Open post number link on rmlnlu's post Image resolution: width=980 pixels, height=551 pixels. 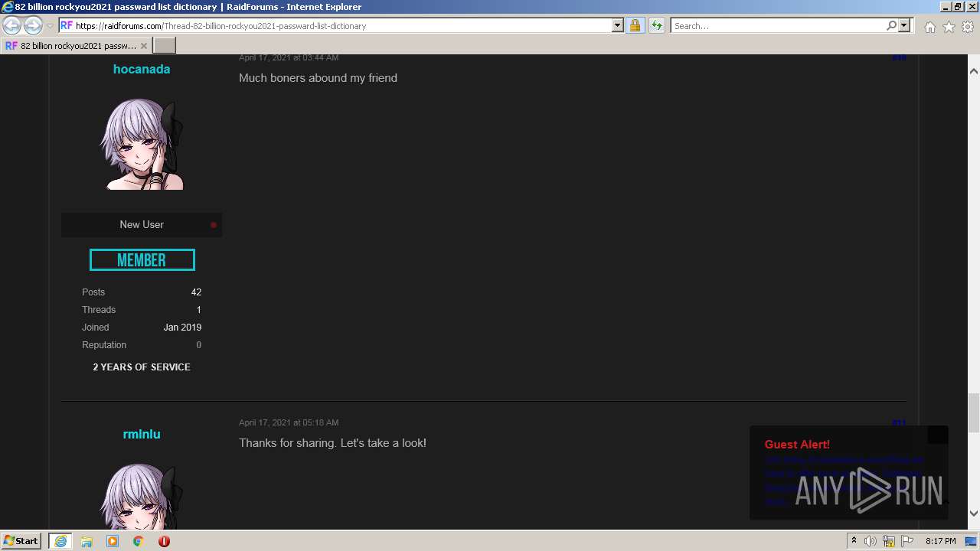(x=899, y=422)
